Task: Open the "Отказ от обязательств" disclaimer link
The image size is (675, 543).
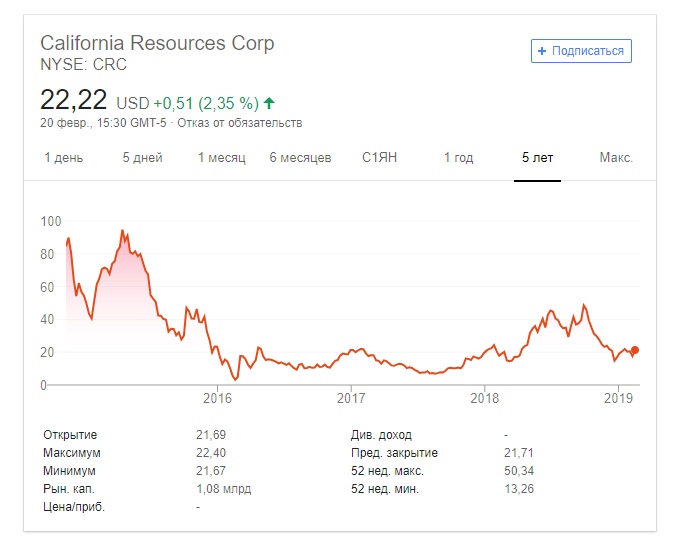Action: [x=240, y=123]
